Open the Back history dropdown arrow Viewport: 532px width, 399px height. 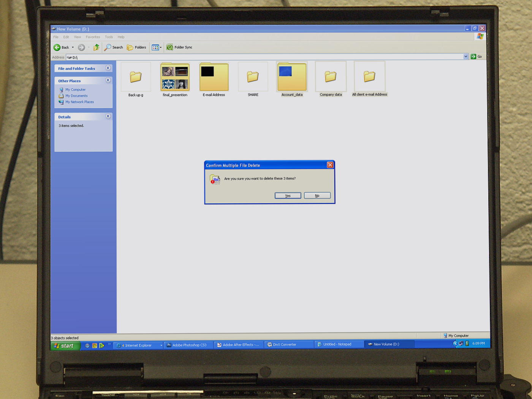pyautogui.click(x=73, y=47)
